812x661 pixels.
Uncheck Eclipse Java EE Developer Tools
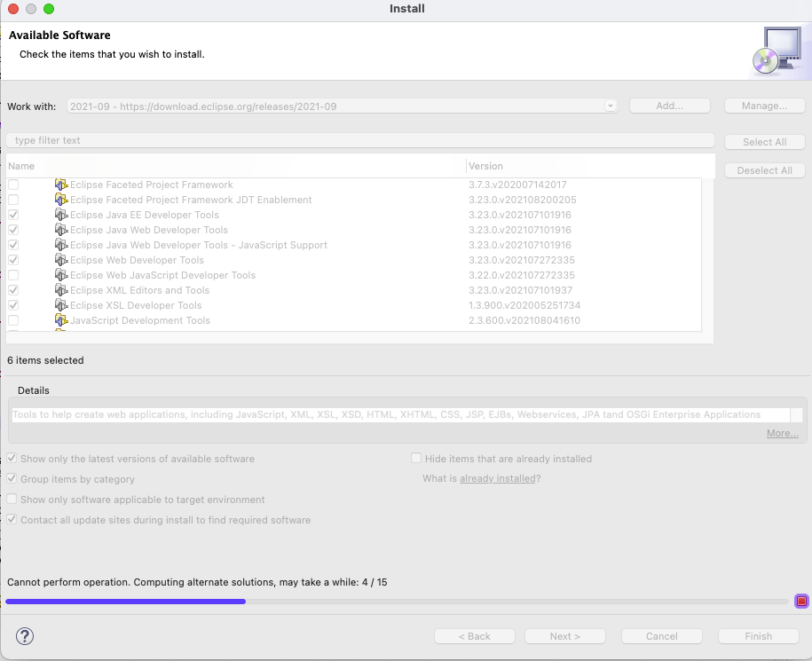click(x=13, y=215)
